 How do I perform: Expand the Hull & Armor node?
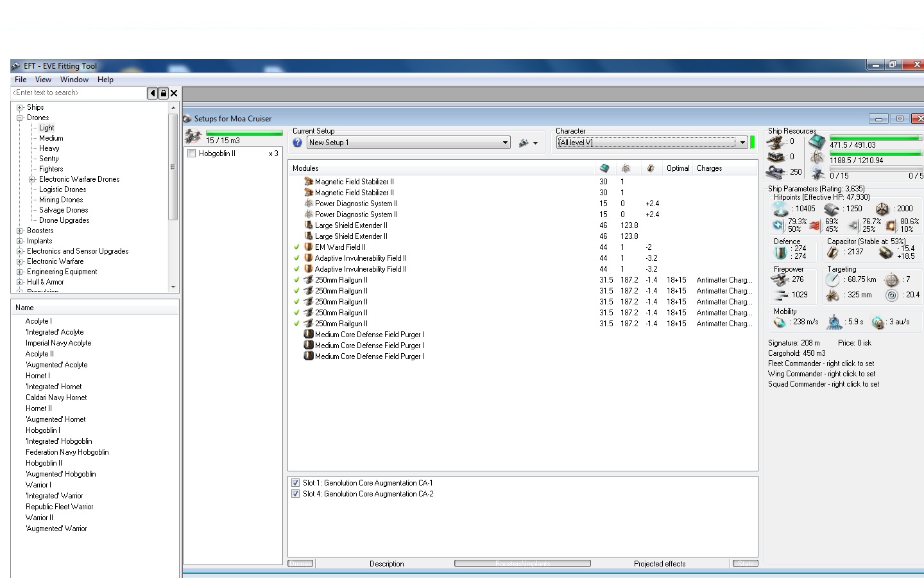coord(19,282)
